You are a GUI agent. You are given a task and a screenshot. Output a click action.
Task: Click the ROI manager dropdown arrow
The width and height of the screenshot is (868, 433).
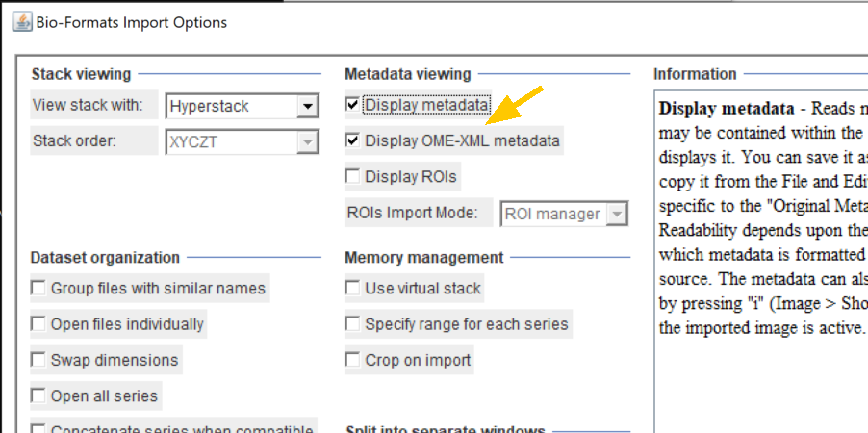click(617, 214)
